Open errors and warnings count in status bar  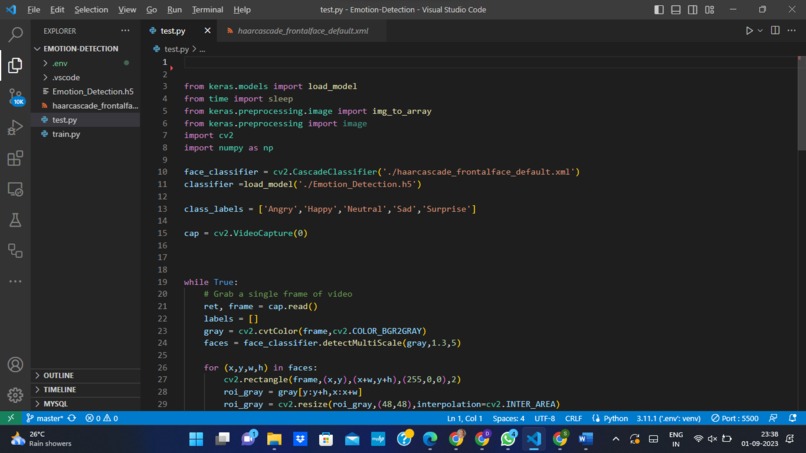pos(101,418)
